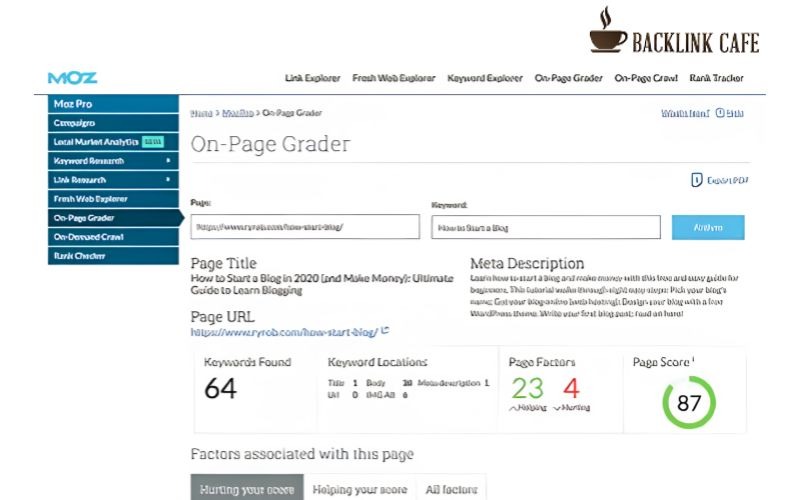Click the page title text 'How to Start a Blog in 2020'
The height and width of the screenshot is (500, 800).
(254, 279)
